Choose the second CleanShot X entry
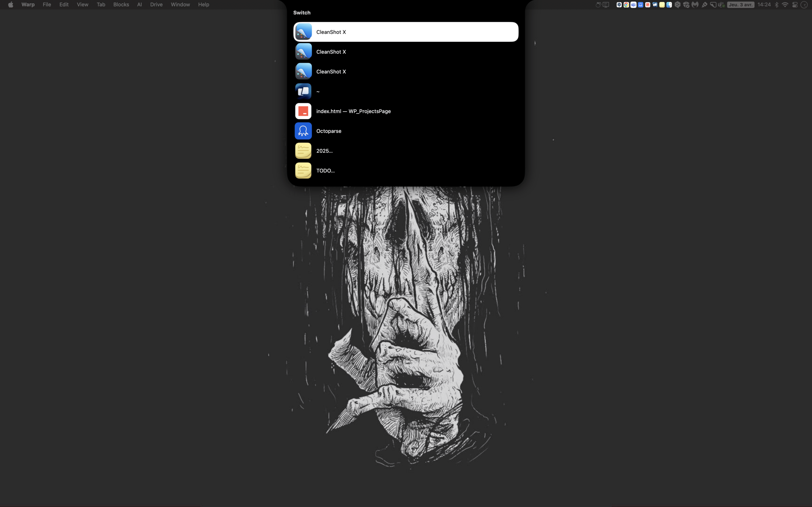The width and height of the screenshot is (812, 507). [x=331, y=52]
